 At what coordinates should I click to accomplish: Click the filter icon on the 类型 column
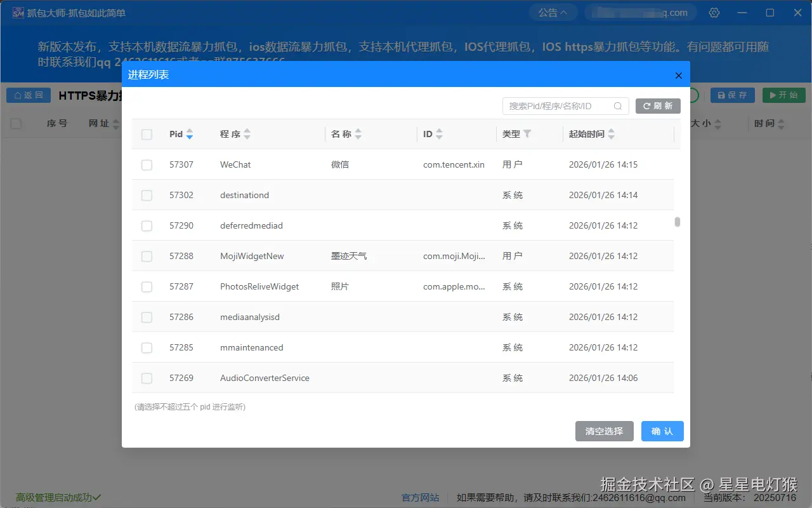tap(527, 134)
